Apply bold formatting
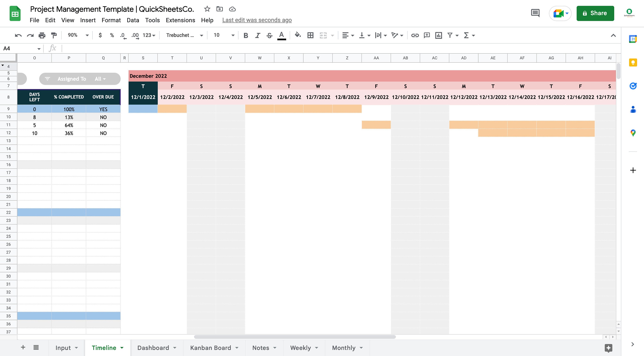Screen dimensions: 644x356 click(246, 35)
